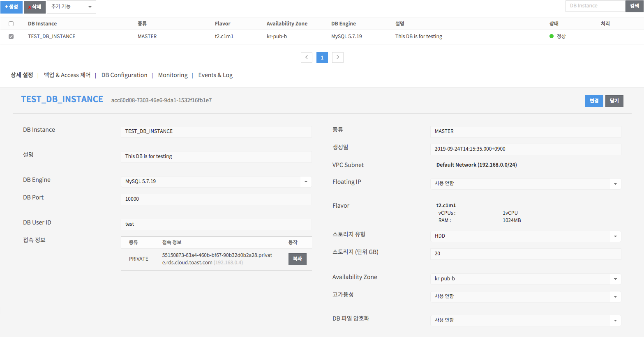Viewport: 644px width, 337px height.
Task: Go to the Events & Log tab
Action: [215, 75]
